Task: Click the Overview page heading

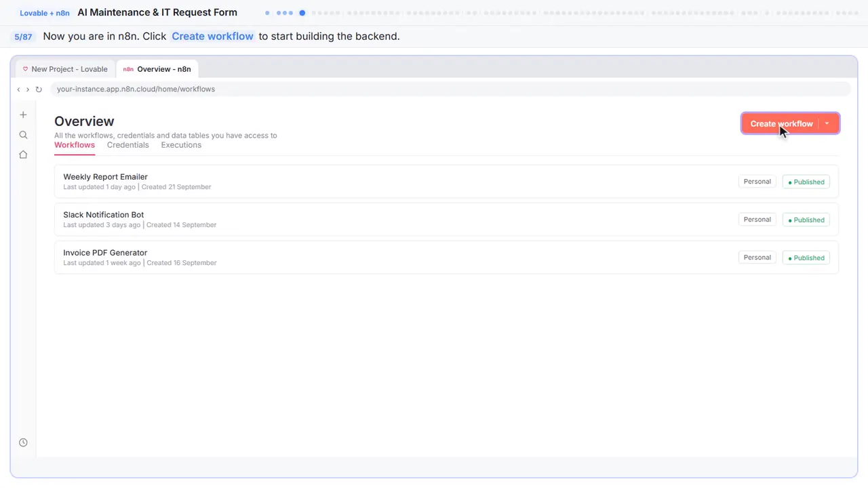Action: point(84,121)
